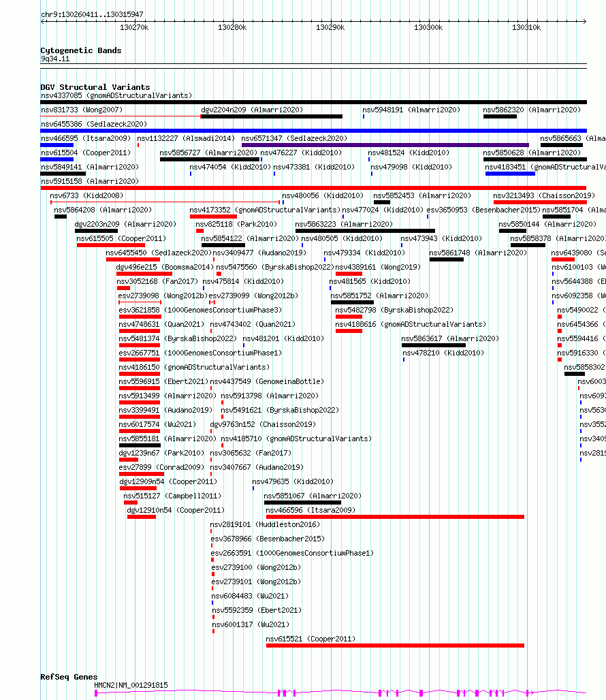The height and width of the screenshot is (700, 606).
Task: Click nsv5849141 (Almarri2020) label
Action: (x=90, y=167)
